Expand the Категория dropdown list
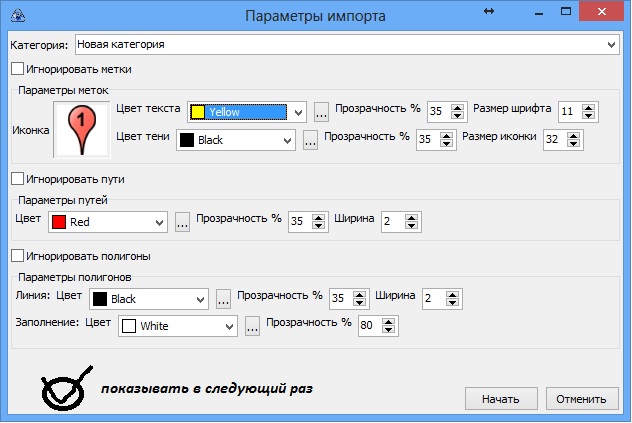The width and height of the screenshot is (632, 423). coord(611,45)
